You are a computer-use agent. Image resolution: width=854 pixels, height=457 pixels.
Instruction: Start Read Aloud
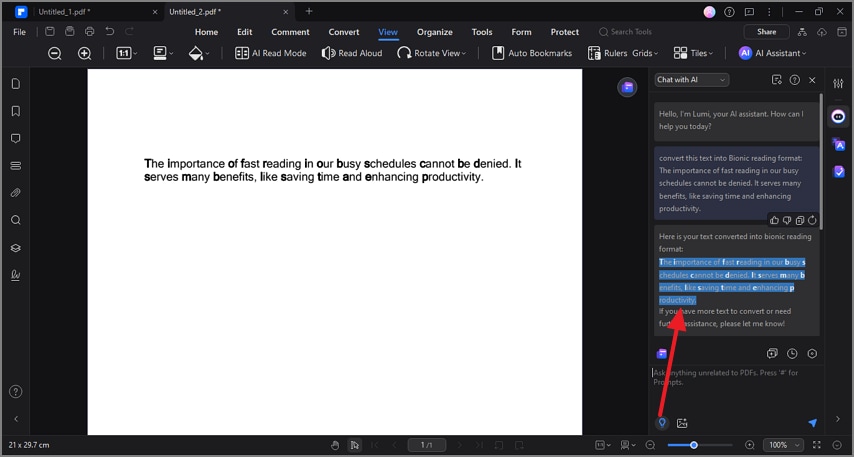coord(352,53)
